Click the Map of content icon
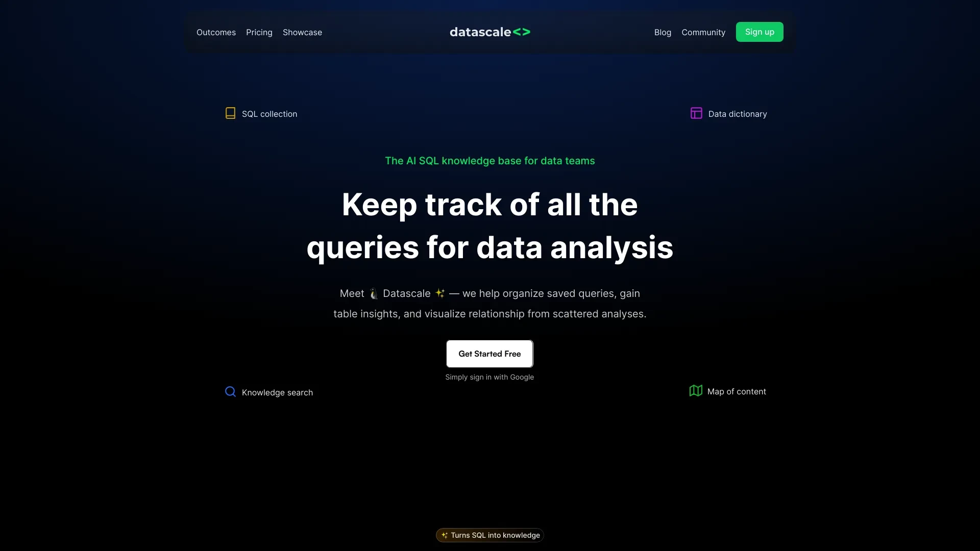Viewport: 980px width, 551px height. coord(695,391)
